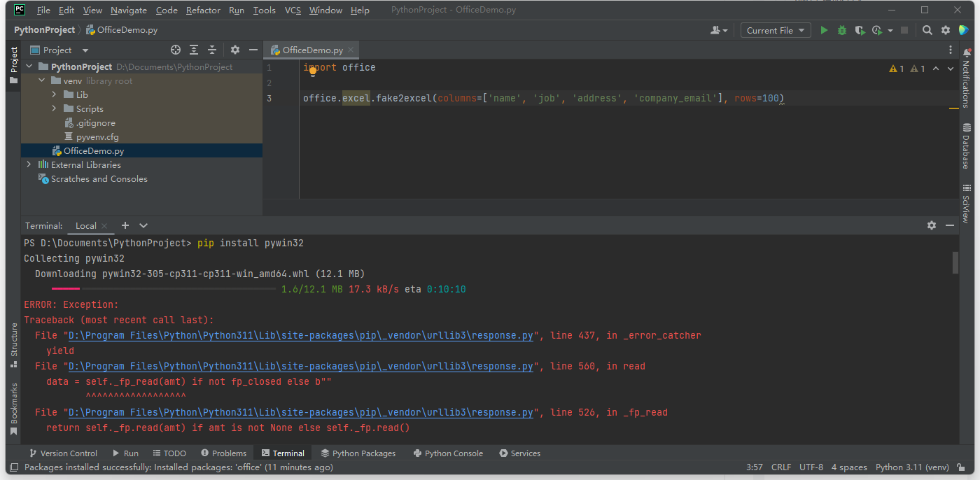Collapse the PythonProject root folder
Viewport: 980px width, 480px height.
[x=29, y=66]
